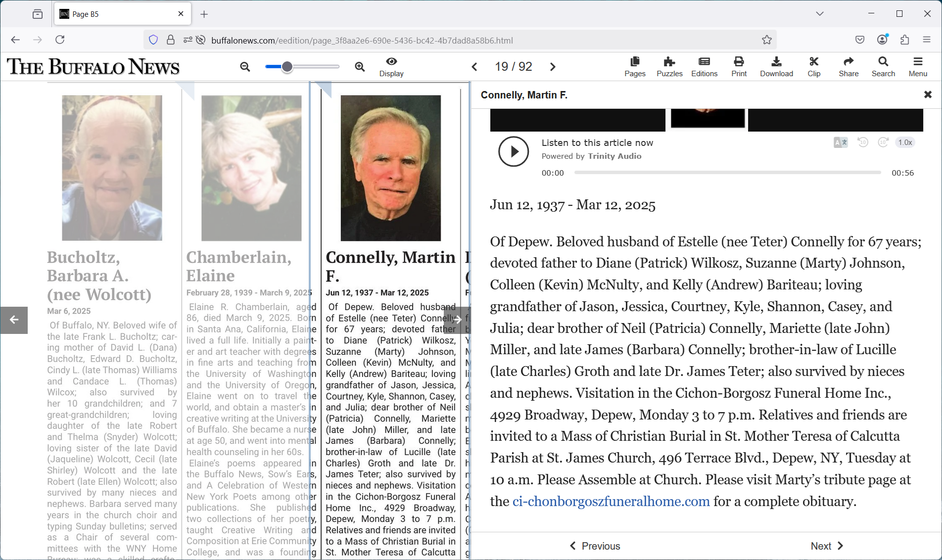The width and height of the screenshot is (942, 560).
Task: Close the Connelly article panel
Action: tap(928, 94)
